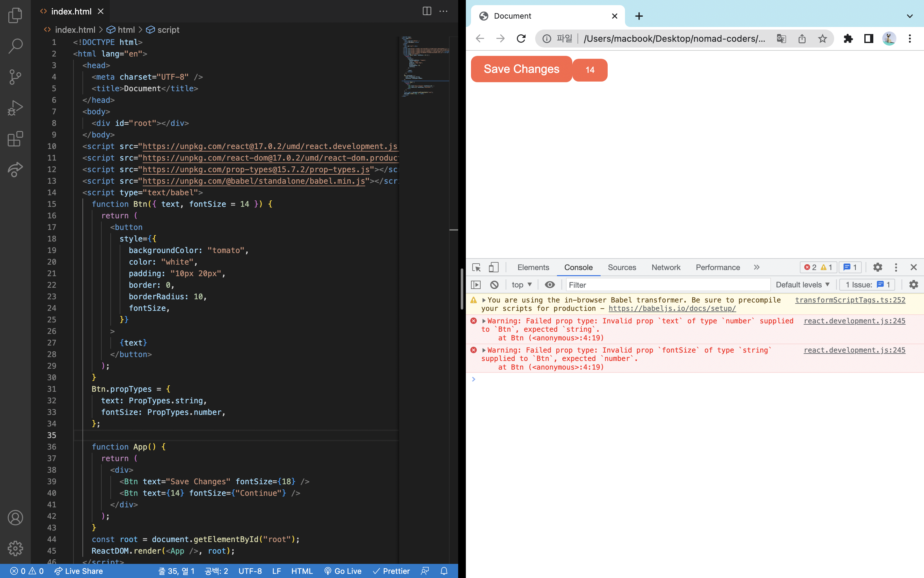The image size is (924, 578).
Task: Click the console Filter field
Action: (668, 285)
